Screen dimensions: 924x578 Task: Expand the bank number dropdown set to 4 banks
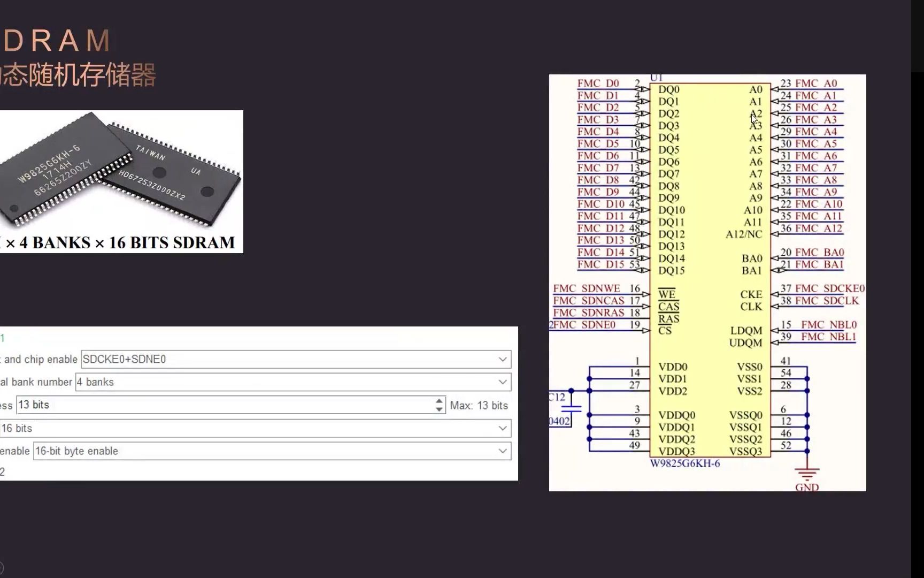point(502,382)
